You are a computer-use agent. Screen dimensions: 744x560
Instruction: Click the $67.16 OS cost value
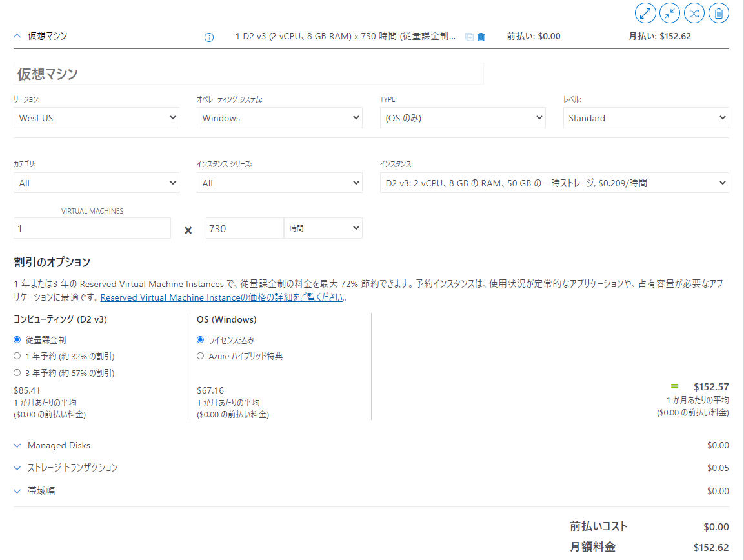click(210, 390)
